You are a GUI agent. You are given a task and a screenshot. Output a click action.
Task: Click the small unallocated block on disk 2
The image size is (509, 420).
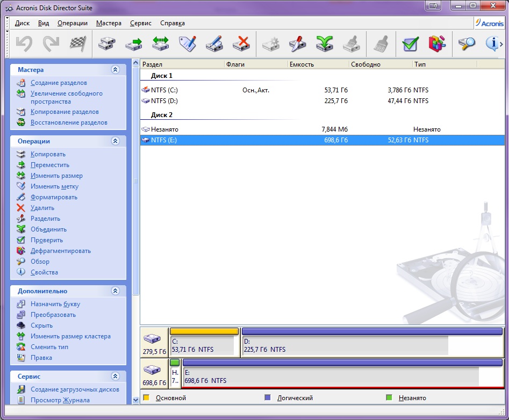coord(175,373)
